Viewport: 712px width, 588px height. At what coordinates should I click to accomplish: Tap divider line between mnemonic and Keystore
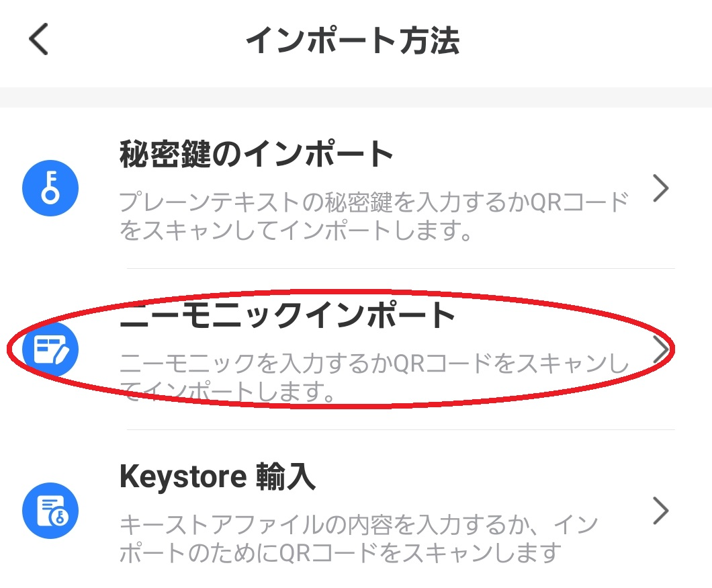pos(401,429)
